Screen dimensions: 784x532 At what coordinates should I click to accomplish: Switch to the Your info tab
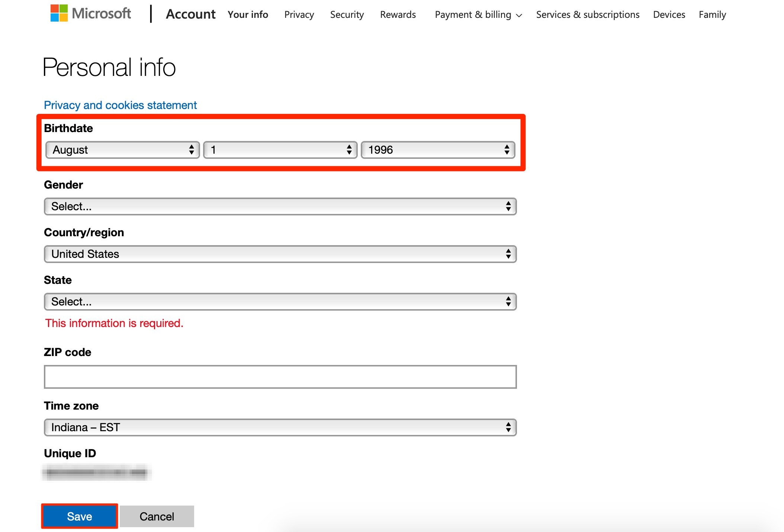click(248, 15)
